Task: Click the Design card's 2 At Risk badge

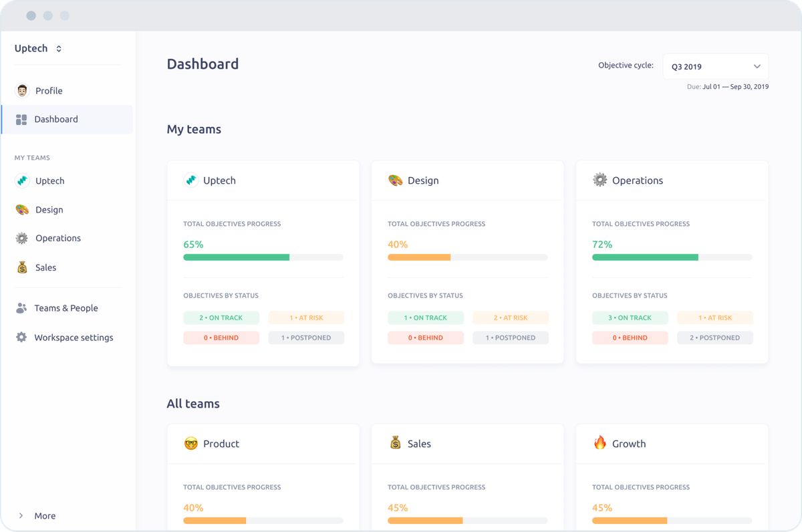Action: click(x=511, y=318)
